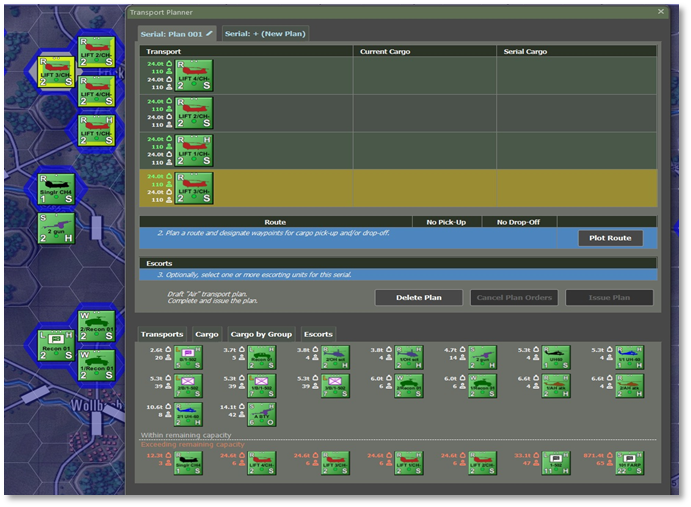Click the Serial Cargo cell of first row

(578, 77)
